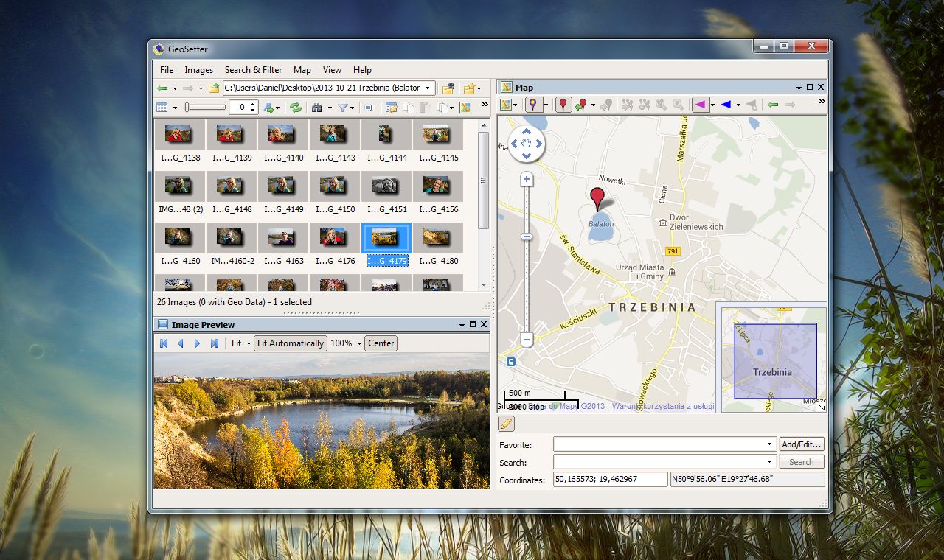This screenshot has height=560, width=944.
Task: Open the Images menu
Action: click(x=199, y=70)
